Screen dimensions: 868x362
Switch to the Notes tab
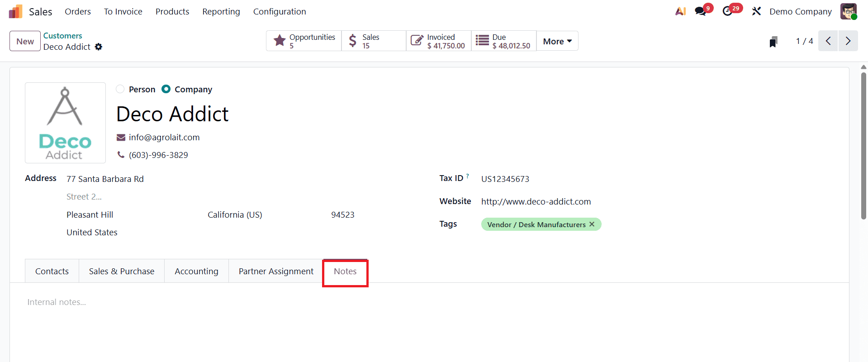click(345, 271)
